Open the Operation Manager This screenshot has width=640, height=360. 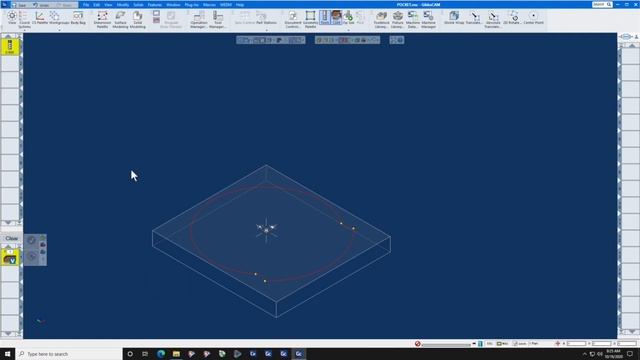(198, 19)
